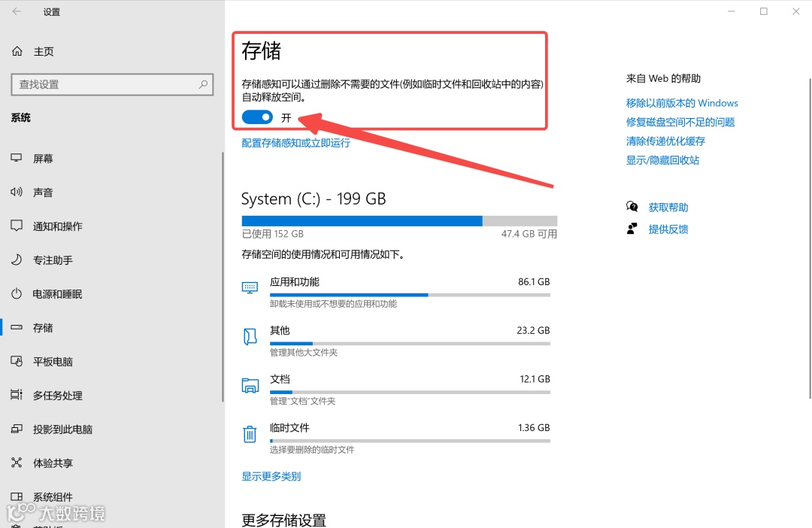Open 修复磁盘空间不足的问题 help link
The height and width of the screenshot is (528, 812).
click(x=680, y=123)
